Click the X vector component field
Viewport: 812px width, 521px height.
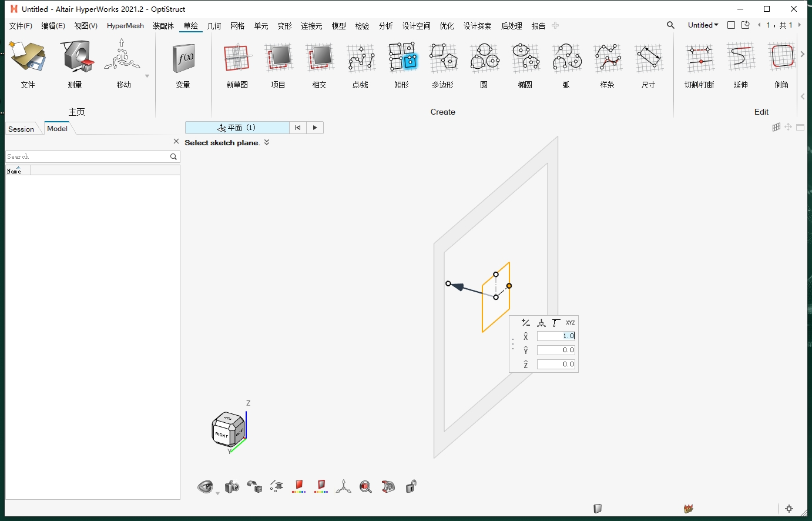pos(556,336)
